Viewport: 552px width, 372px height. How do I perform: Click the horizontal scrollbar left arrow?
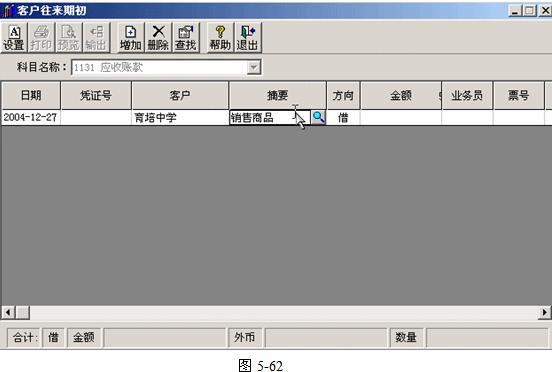pos(8,312)
